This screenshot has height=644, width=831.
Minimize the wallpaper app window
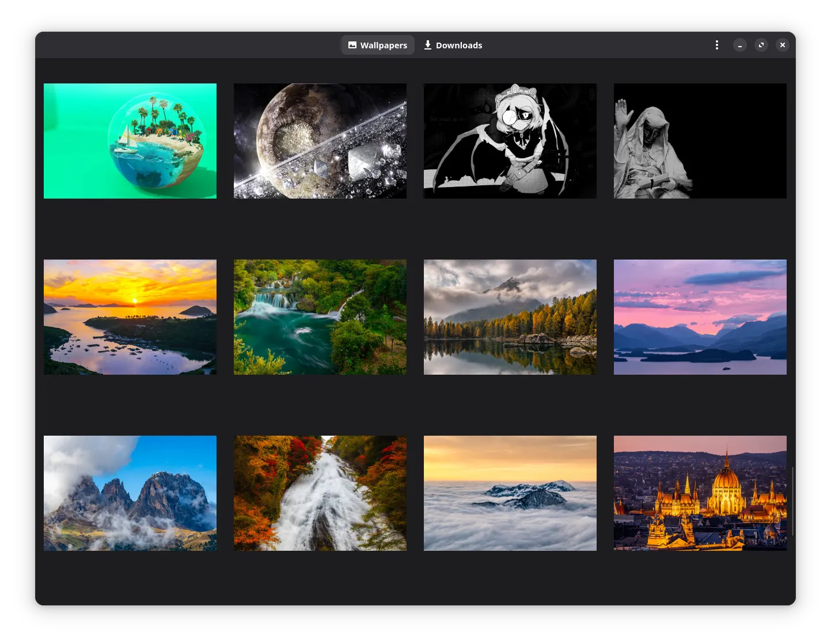tap(740, 45)
